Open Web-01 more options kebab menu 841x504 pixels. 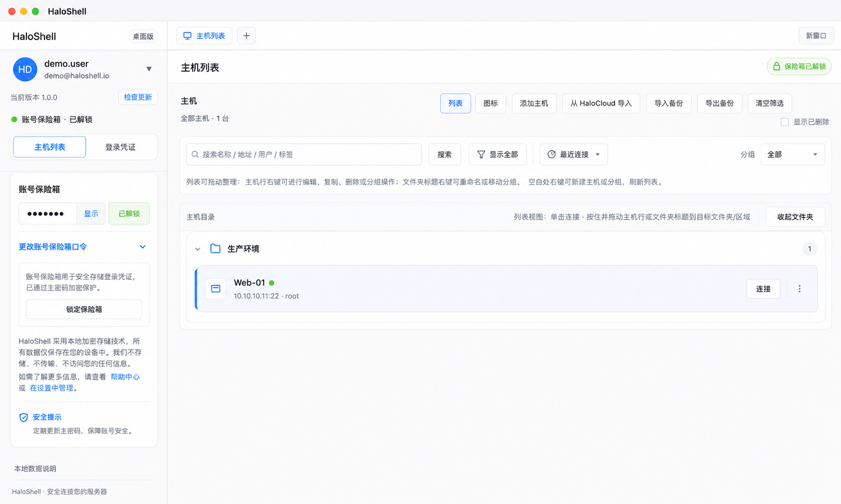[799, 289]
